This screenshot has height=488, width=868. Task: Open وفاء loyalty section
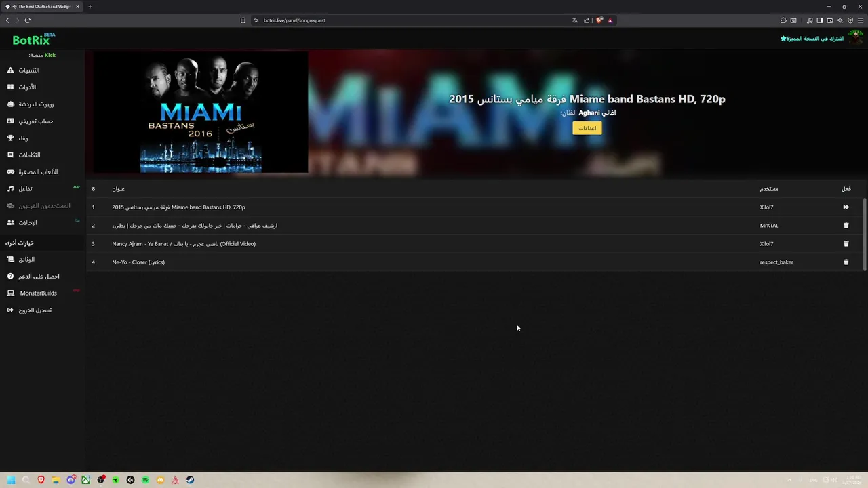[x=23, y=138]
